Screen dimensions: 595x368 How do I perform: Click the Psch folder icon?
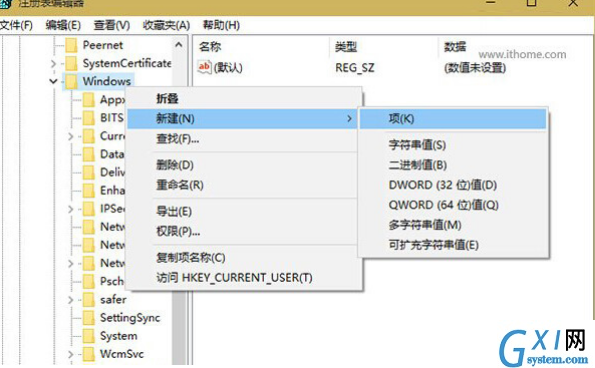88,282
